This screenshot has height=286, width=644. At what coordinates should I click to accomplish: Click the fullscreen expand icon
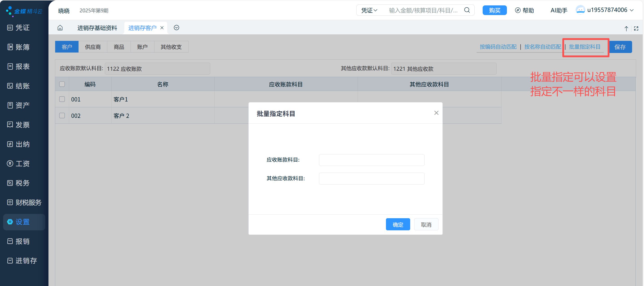tap(636, 29)
